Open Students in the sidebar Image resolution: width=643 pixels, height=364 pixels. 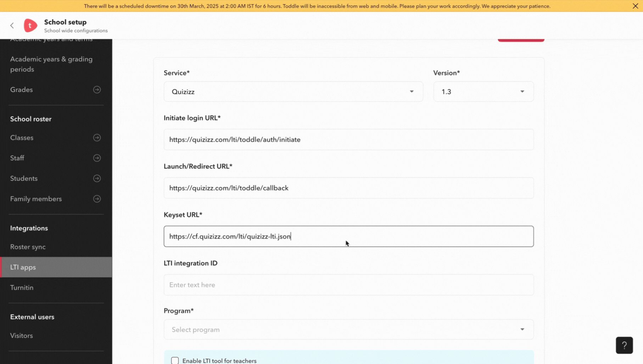(24, 178)
